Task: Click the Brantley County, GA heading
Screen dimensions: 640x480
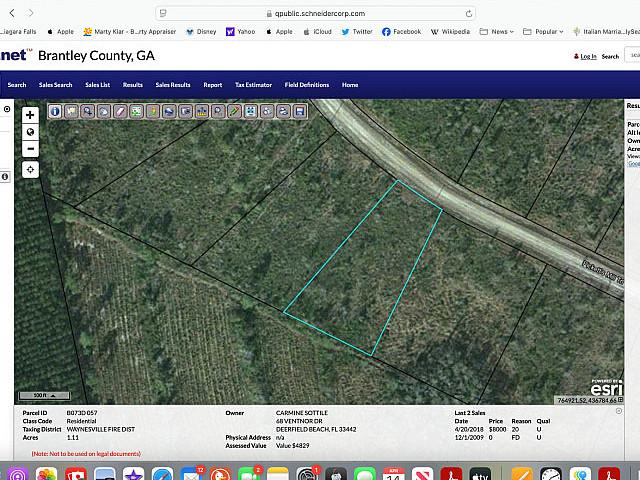Action: (x=96, y=56)
